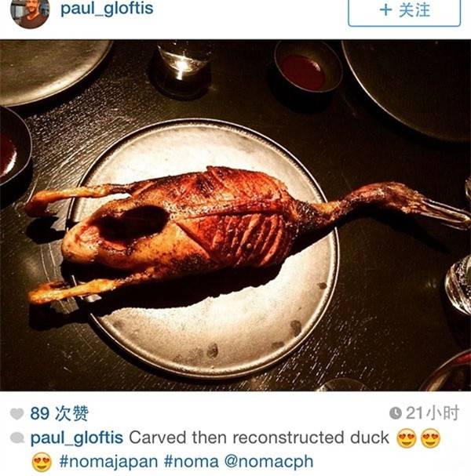
Task: Click heart-eyes emoji before #nomajapan
Action: tap(42, 462)
